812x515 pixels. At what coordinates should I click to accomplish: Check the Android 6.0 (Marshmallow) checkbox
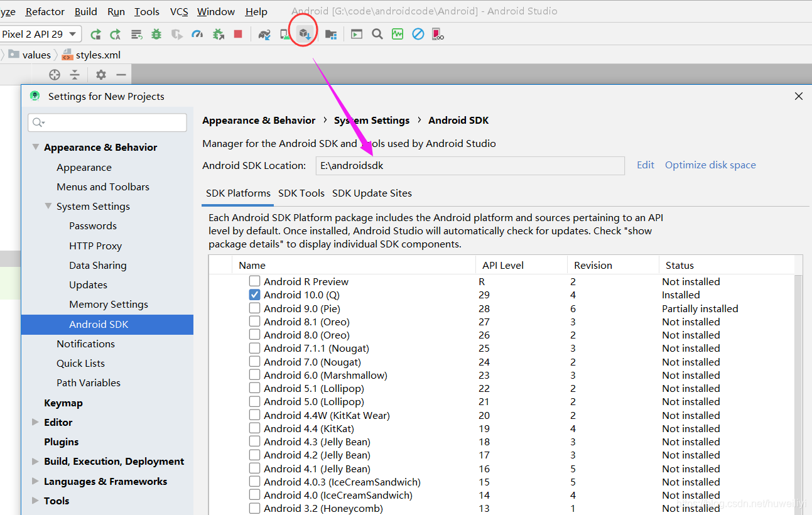click(x=254, y=375)
